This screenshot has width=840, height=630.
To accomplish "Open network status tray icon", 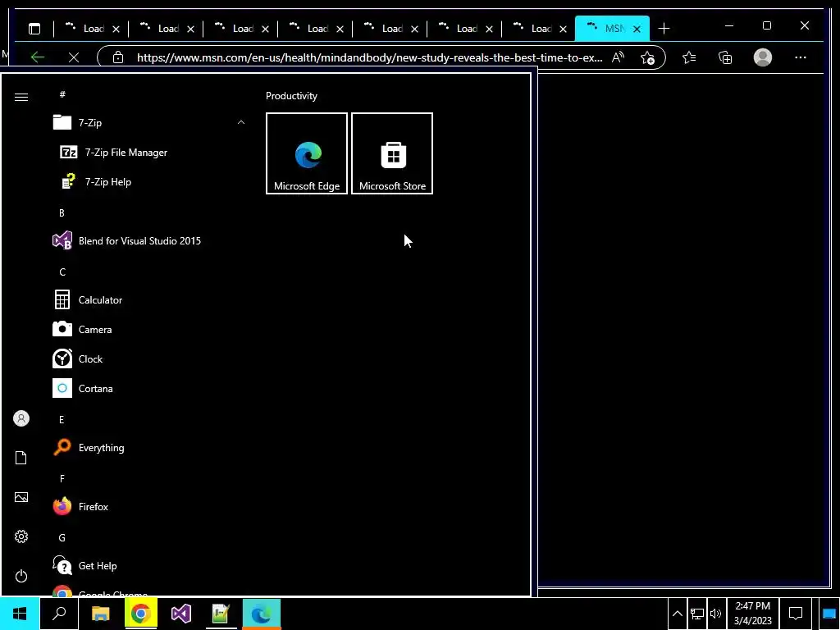I will tap(697, 614).
